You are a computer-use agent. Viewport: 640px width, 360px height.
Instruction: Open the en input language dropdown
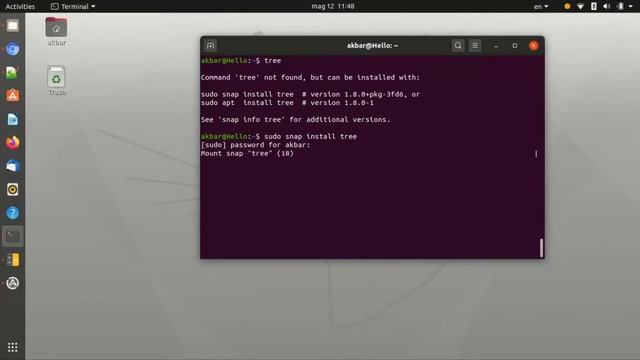point(541,7)
